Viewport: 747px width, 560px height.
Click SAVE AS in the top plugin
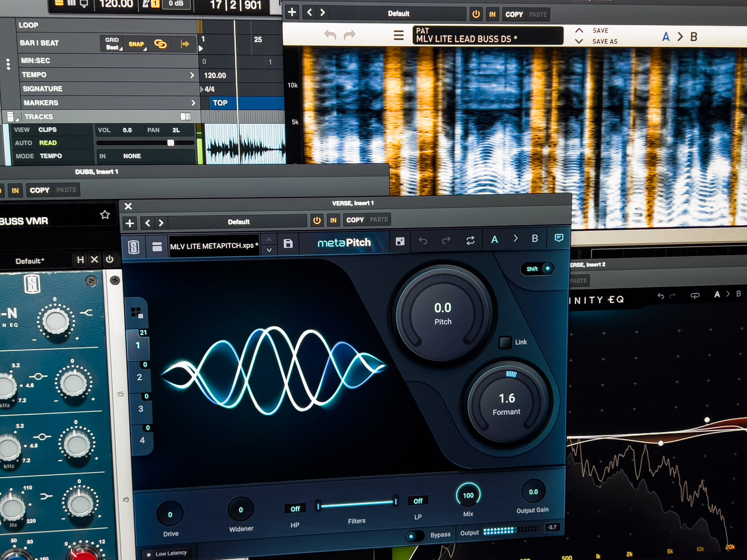(x=604, y=41)
